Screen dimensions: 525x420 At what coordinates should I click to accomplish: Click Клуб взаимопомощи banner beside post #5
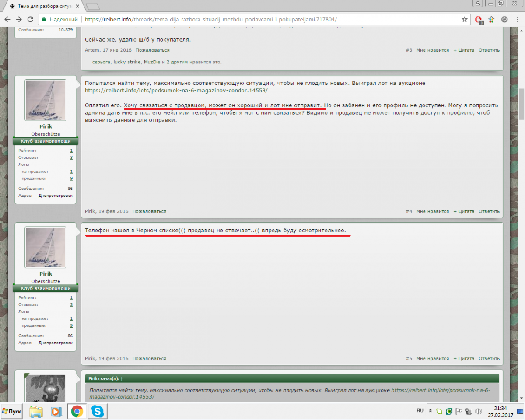tap(45, 289)
